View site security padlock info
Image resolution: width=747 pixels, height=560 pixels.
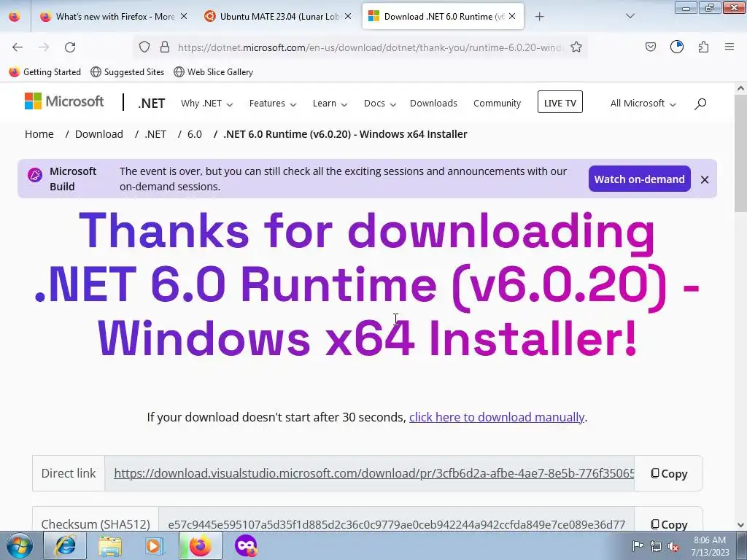click(x=165, y=47)
